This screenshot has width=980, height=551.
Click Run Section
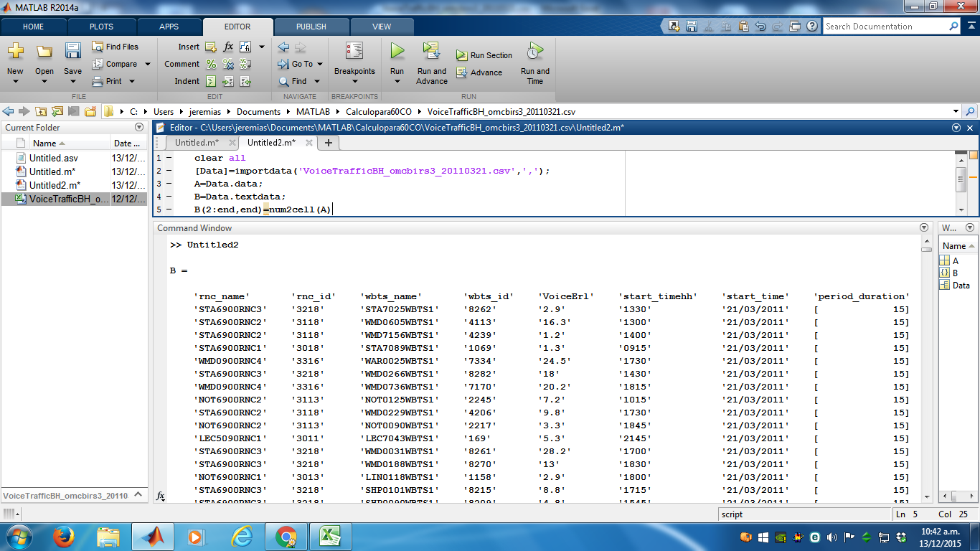point(484,55)
